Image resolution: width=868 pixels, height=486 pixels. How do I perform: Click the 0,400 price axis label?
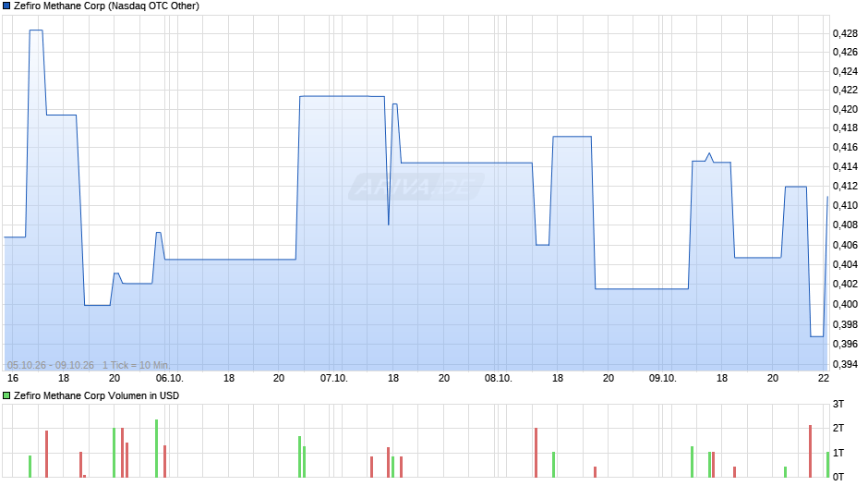[x=845, y=304]
